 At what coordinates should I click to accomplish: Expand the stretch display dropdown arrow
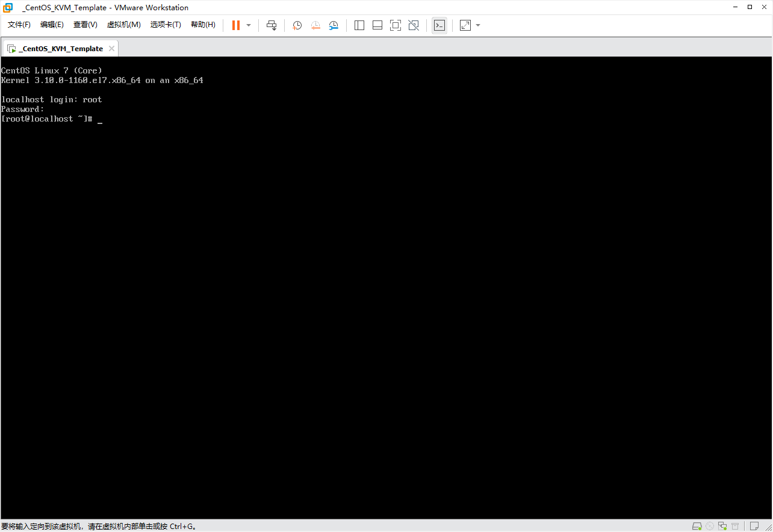pyautogui.click(x=478, y=25)
